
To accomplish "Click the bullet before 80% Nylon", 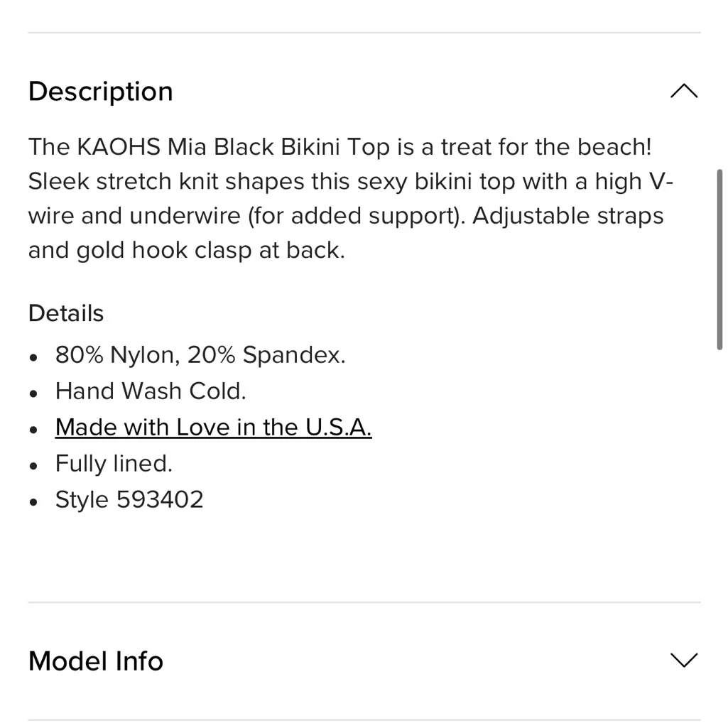I will (x=33, y=357).
